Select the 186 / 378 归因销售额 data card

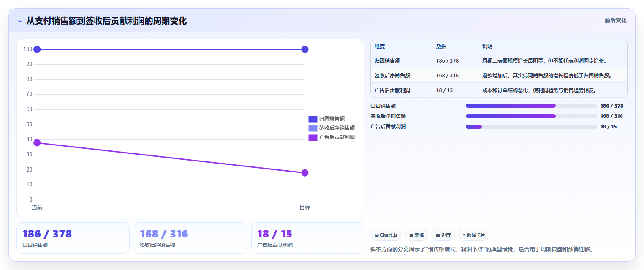(73, 238)
